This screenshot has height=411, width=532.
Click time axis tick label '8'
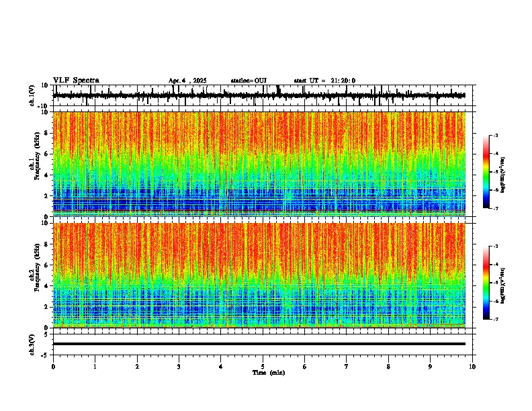388,367
